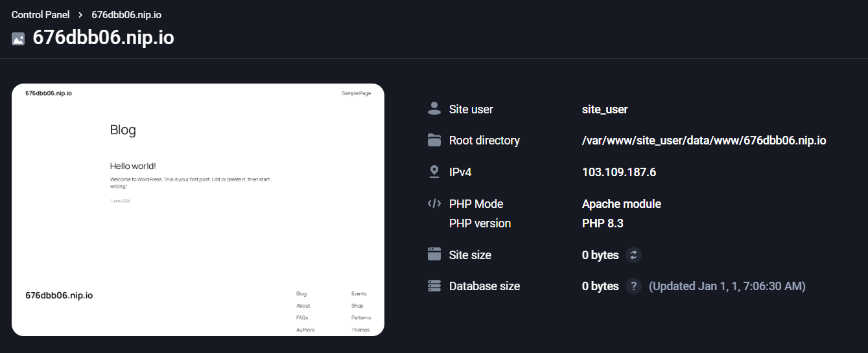
Task: Click the Apache module PHP mode value
Action: [x=622, y=203]
